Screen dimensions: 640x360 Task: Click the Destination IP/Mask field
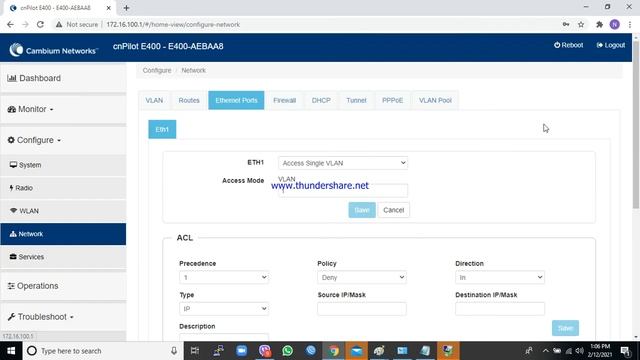[x=500, y=309]
